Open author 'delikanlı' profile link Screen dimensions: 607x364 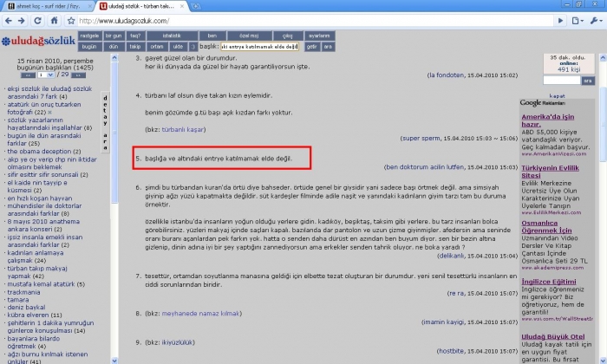452,256
